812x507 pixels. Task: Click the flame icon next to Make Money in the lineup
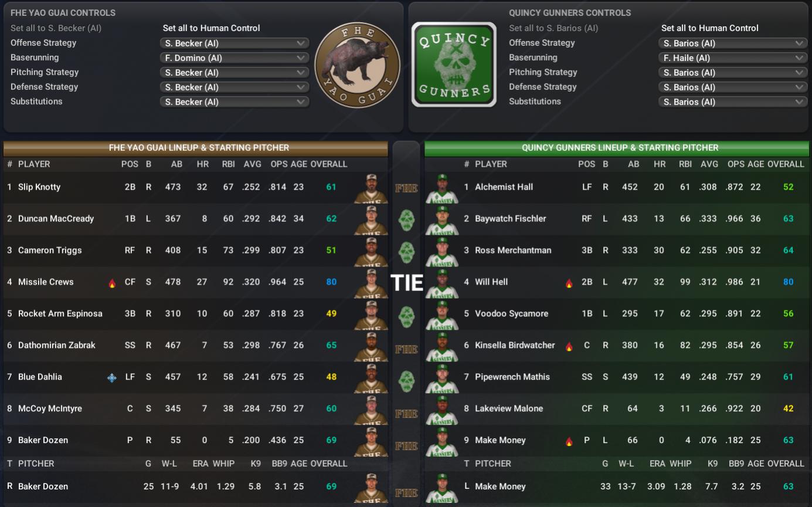(569, 441)
